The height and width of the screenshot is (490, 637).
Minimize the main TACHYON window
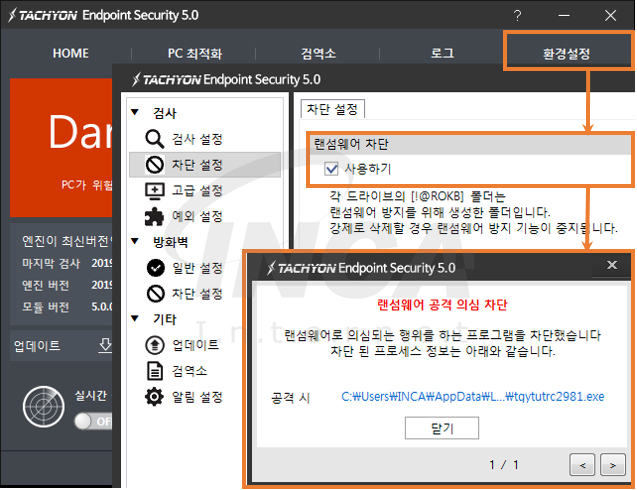pyautogui.click(x=564, y=15)
